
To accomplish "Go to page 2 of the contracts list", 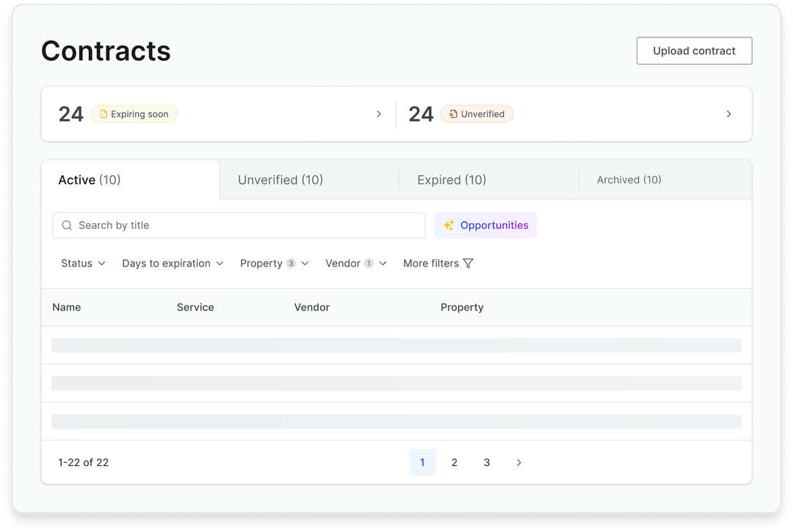I will click(455, 462).
